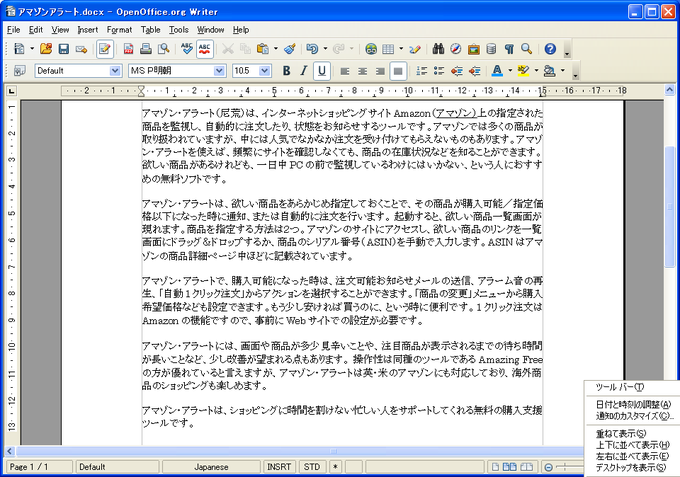Screen dimensions: 680x477
Task: Click Japanese language field in status bar
Action: 211,467
